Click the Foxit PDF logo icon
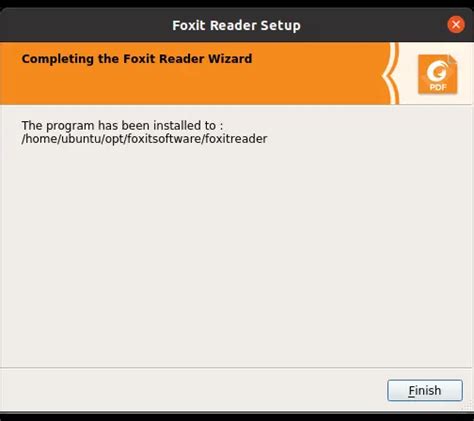Screen dimensions: 474x421 (x=438, y=74)
